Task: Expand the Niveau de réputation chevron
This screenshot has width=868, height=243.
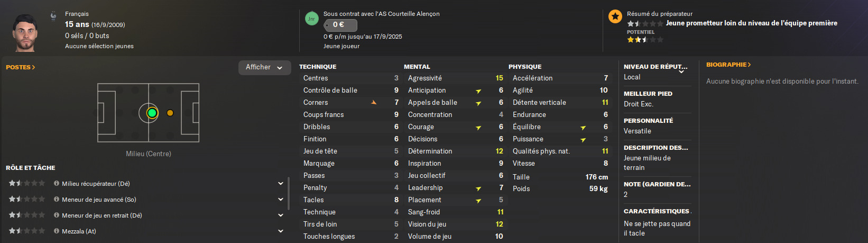Action: [x=681, y=71]
